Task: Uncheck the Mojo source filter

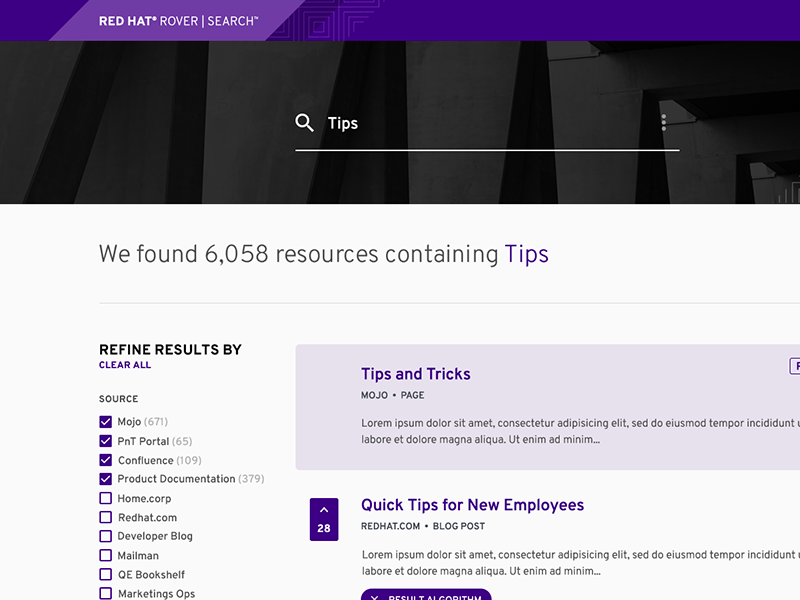Action: (105, 422)
